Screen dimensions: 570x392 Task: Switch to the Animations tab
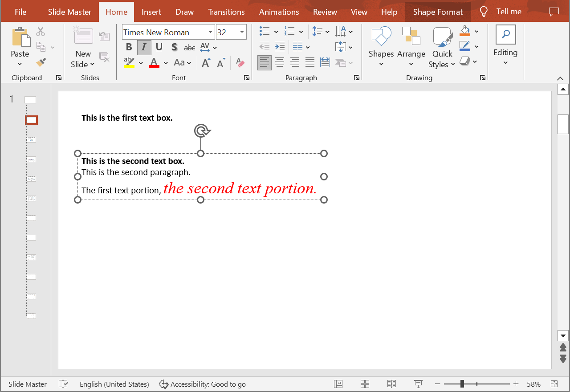pos(279,12)
